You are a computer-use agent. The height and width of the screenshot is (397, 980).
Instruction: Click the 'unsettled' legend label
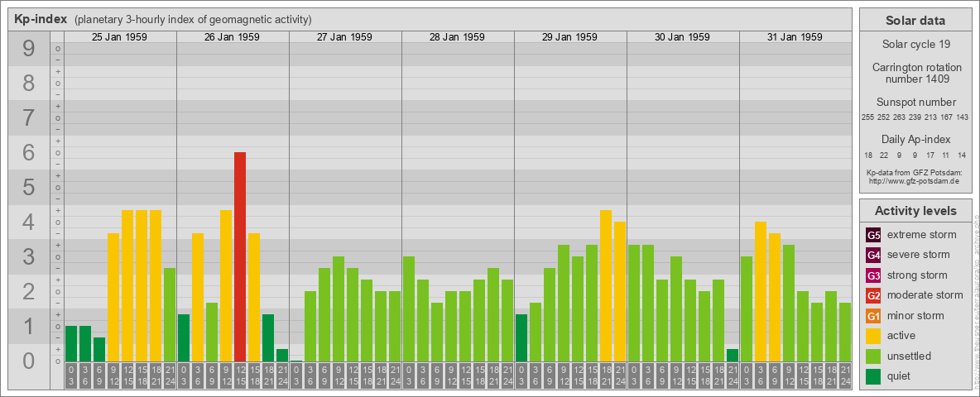pyautogui.click(x=910, y=356)
